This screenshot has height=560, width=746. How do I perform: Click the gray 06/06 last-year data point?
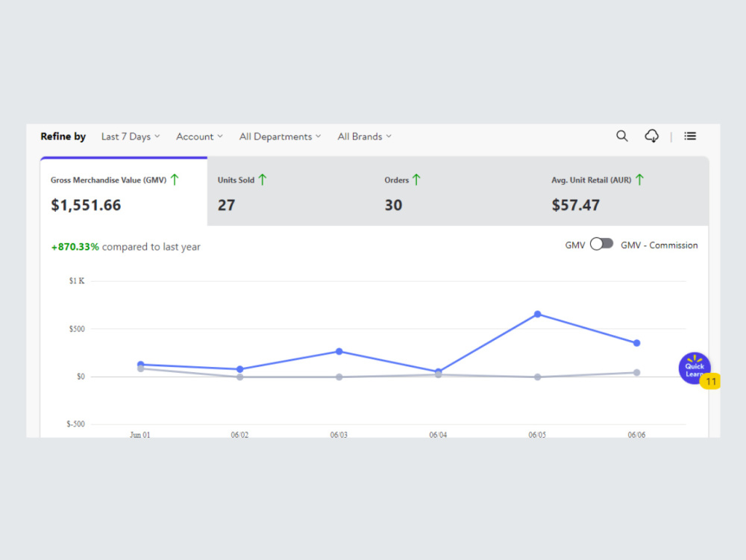(x=636, y=373)
